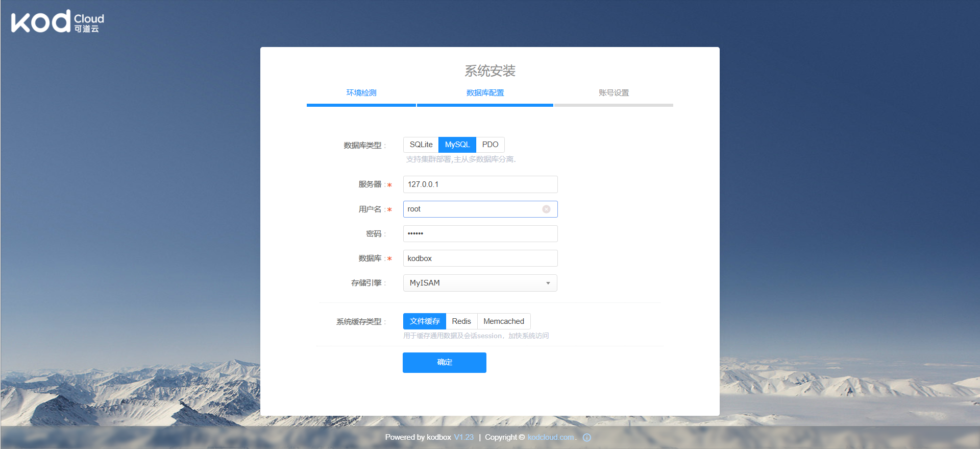Viewport: 980px width, 449px height.
Task: Select 文件缓存 file cache option
Action: [x=424, y=321]
